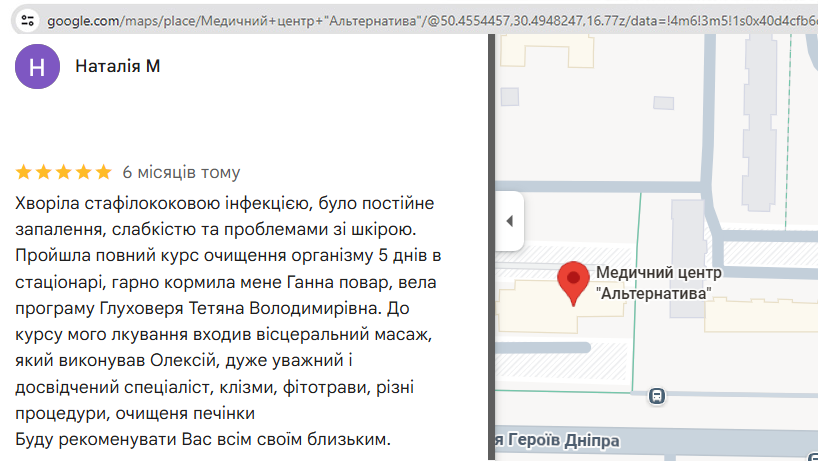Collapse the side panel with the arrow
Viewport: 818px width, 461px height.
509,221
